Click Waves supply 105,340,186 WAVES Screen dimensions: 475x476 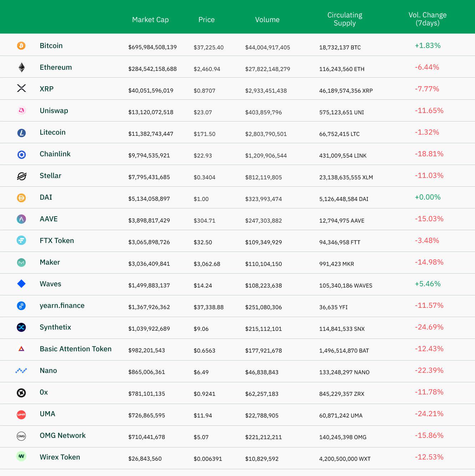(x=346, y=286)
